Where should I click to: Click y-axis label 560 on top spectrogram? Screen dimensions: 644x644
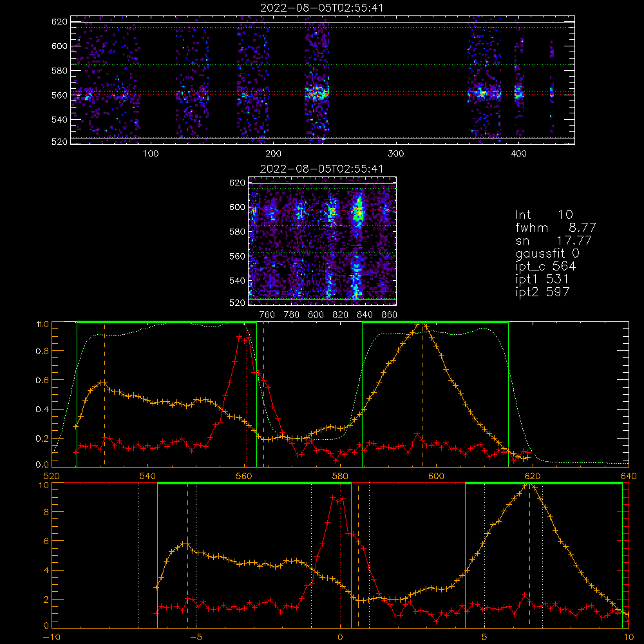(59, 95)
